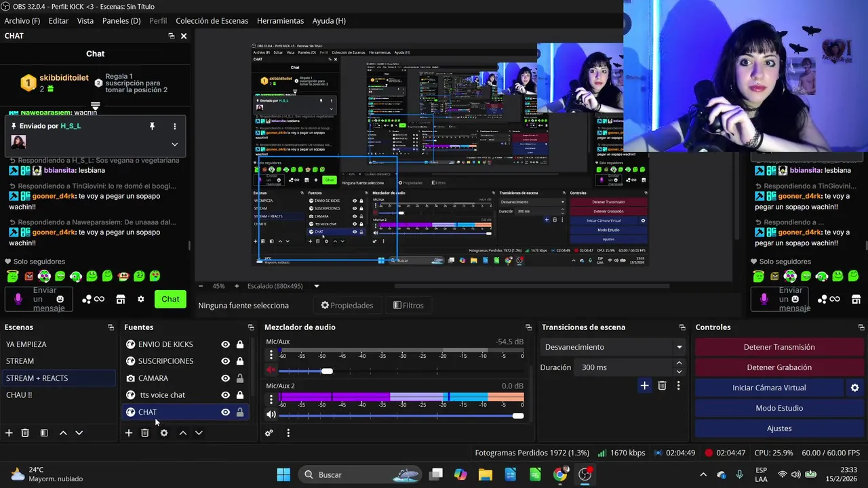The image size is (868, 488).
Task: Unmute the Mic/Aux channel
Action: pyautogui.click(x=271, y=370)
